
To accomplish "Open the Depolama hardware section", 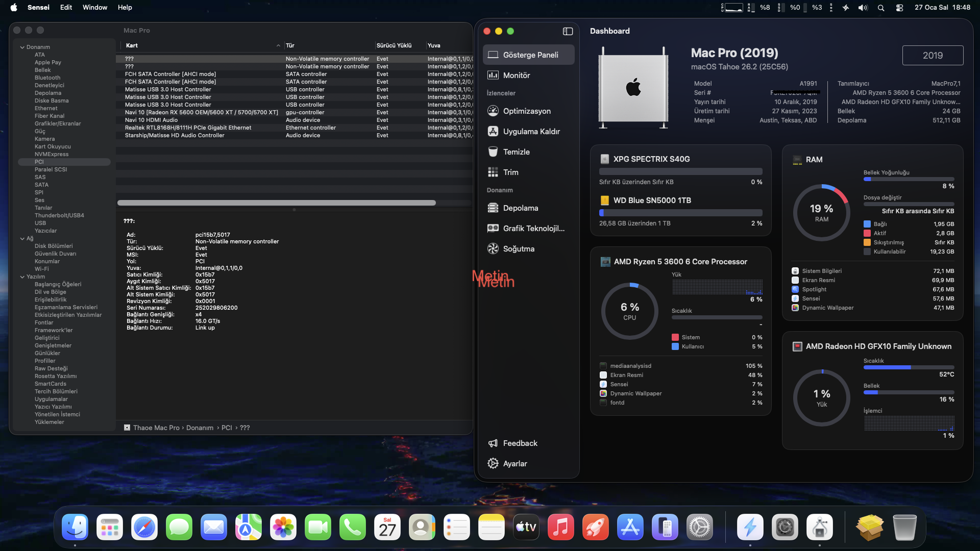I will point(520,208).
